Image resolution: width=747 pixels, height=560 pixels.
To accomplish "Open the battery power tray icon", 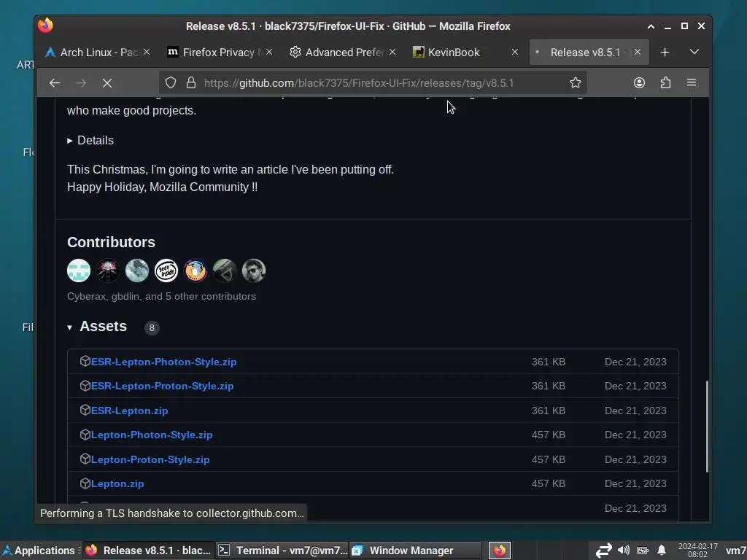I will click(x=643, y=551).
